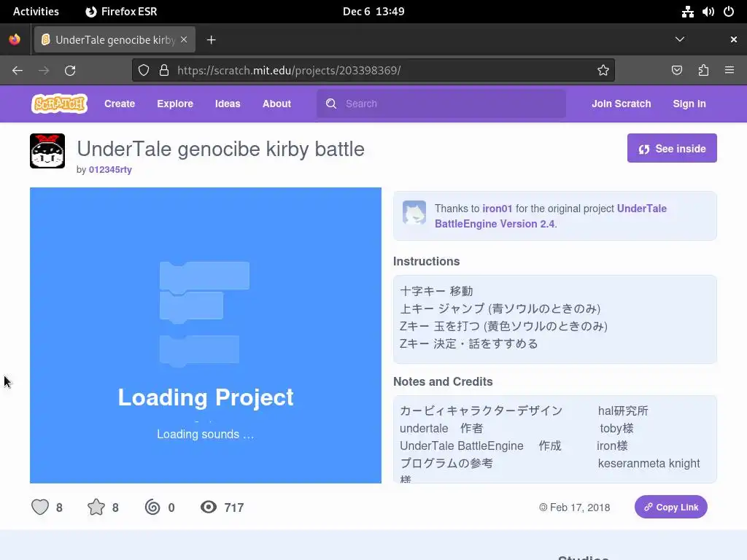747x560 pixels.
Task: Go back with browser back arrow
Action: point(18,71)
